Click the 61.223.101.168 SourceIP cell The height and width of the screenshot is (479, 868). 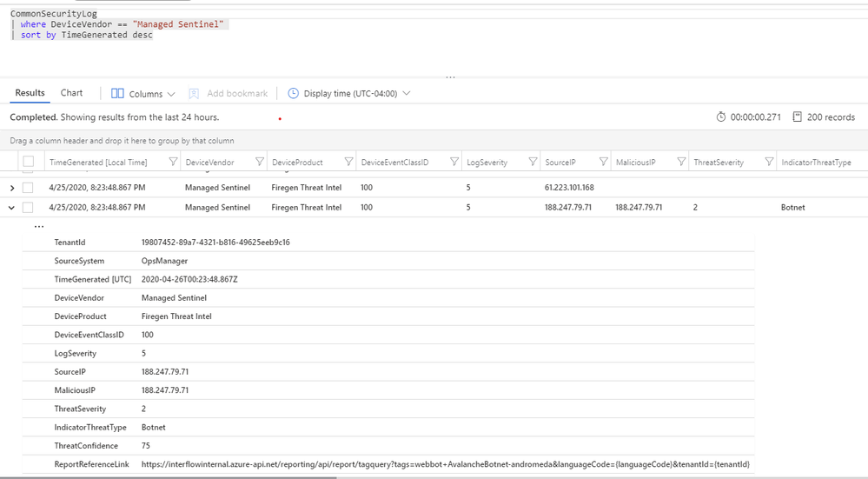click(569, 188)
